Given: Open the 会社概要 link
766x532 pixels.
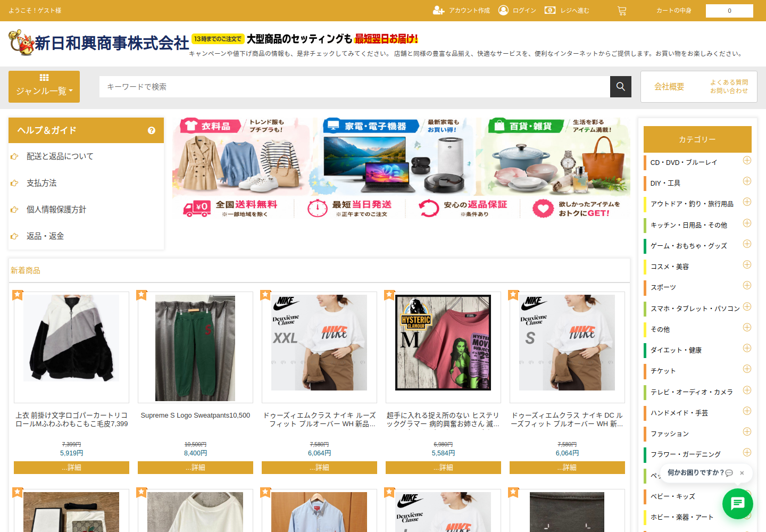Looking at the screenshot, I should pos(669,87).
